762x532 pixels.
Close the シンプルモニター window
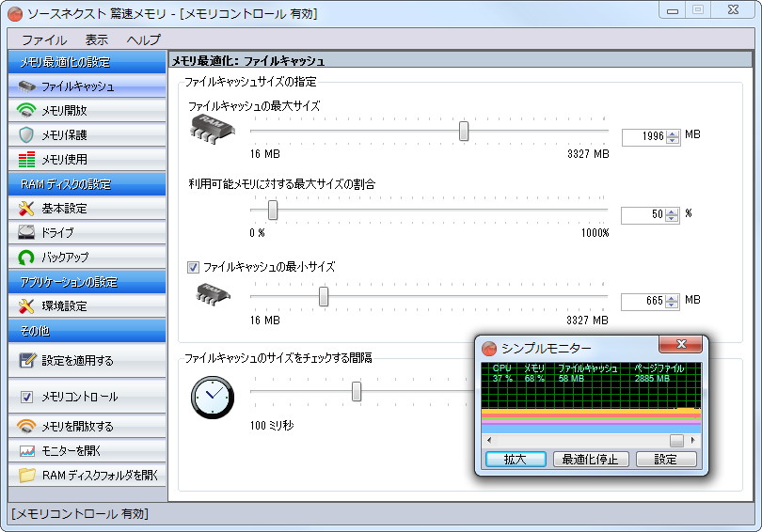pyautogui.click(x=681, y=344)
